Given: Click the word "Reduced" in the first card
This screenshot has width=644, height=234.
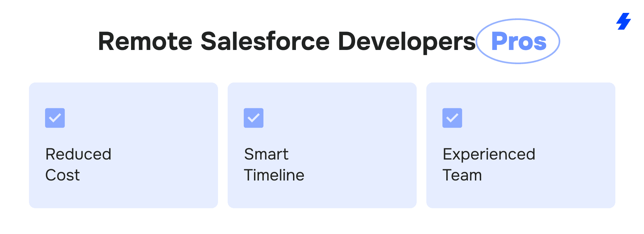Looking at the screenshot, I should point(78,154).
